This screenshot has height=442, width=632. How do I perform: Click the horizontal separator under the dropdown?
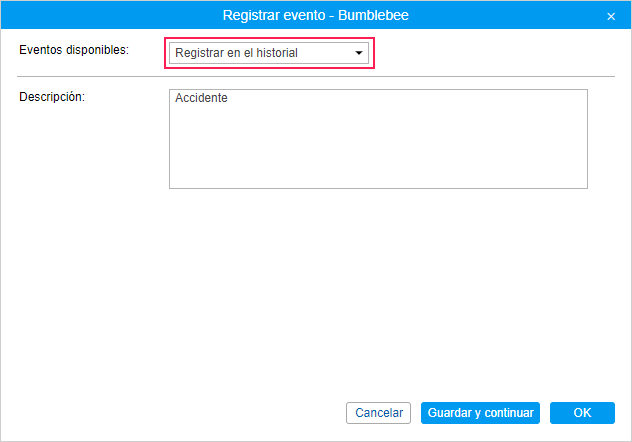(316, 76)
